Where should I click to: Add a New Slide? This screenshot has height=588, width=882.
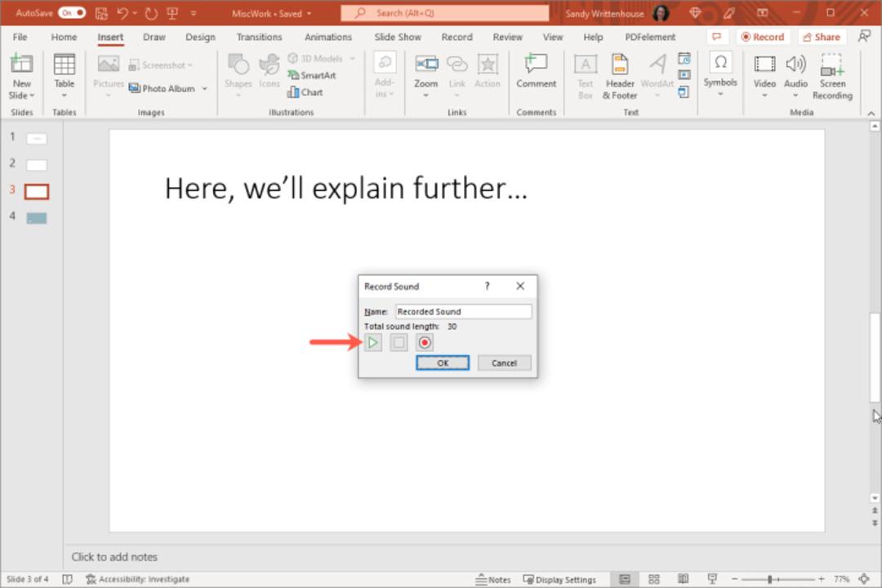pos(21,77)
